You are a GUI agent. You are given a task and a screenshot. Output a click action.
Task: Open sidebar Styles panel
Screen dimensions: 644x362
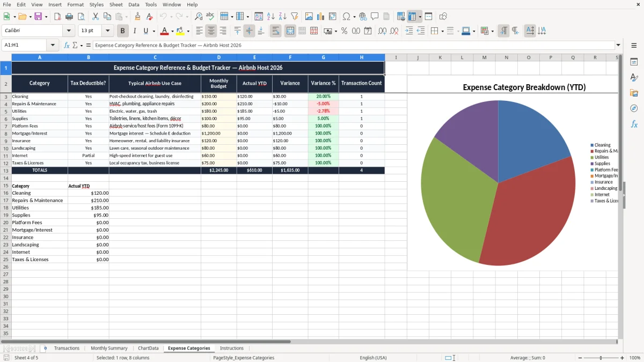634,77
